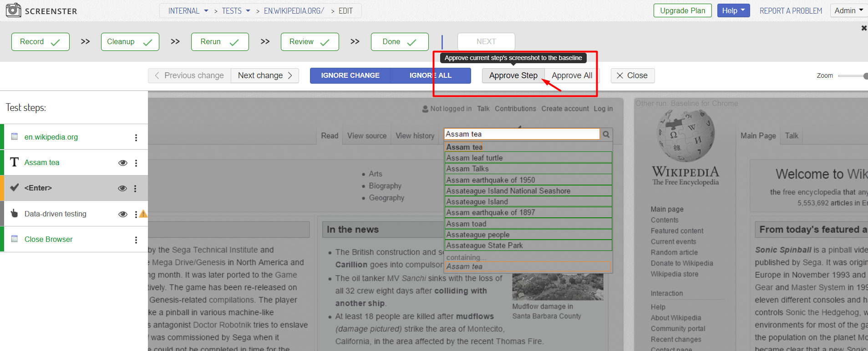This screenshot has height=351, width=868.
Task: Select Assam leaf turtle suggestion
Action: [x=528, y=158]
